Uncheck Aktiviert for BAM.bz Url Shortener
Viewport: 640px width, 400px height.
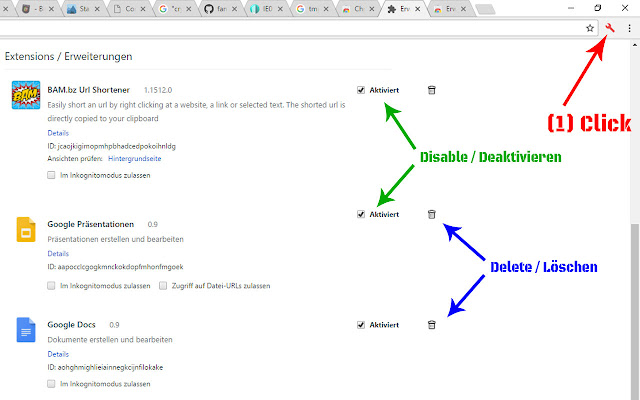point(361,90)
